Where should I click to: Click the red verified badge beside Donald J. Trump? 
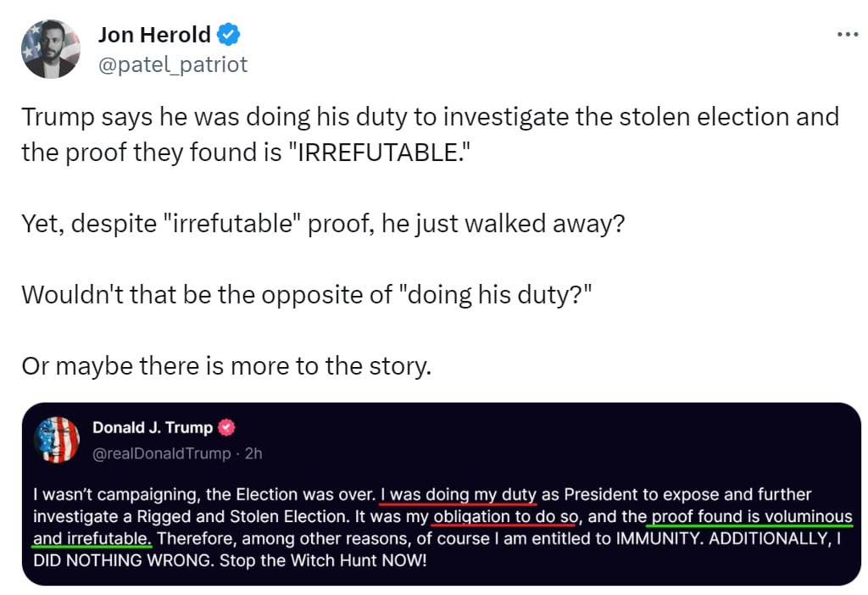click(x=228, y=427)
